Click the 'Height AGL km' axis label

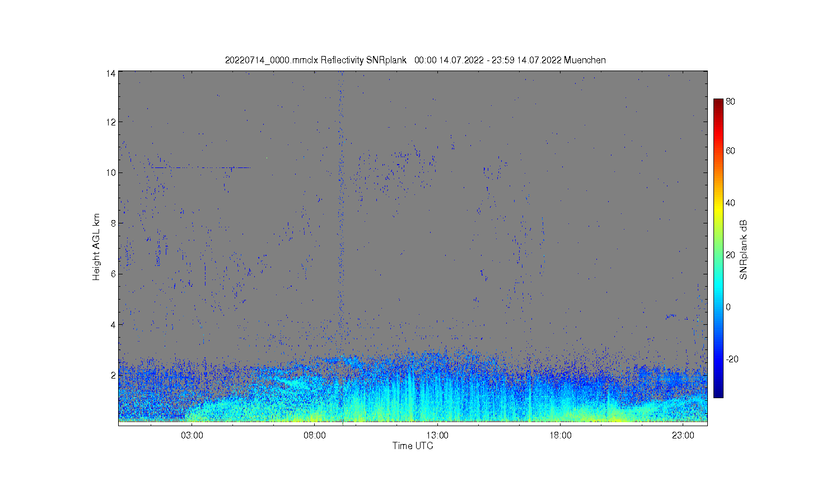click(x=96, y=247)
